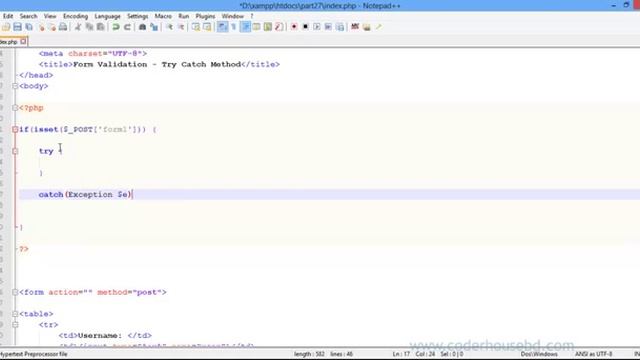Image resolution: width=640 pixels, height=360 pixels.
Task: Collapse the <body> fold marker
Action: click(15, 86)
